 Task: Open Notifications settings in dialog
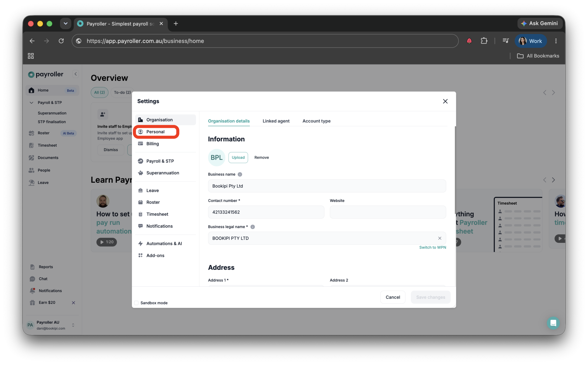coord(165,226)
